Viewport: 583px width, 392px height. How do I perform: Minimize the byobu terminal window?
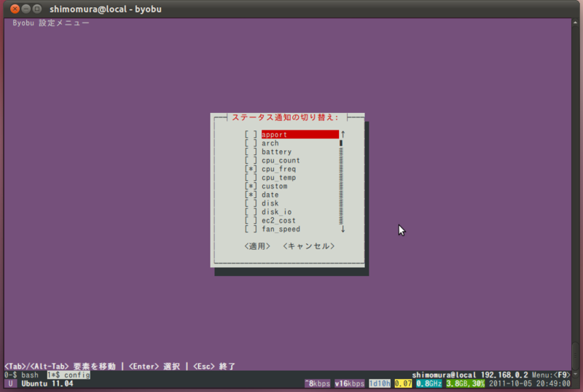[x=26, y=9]
